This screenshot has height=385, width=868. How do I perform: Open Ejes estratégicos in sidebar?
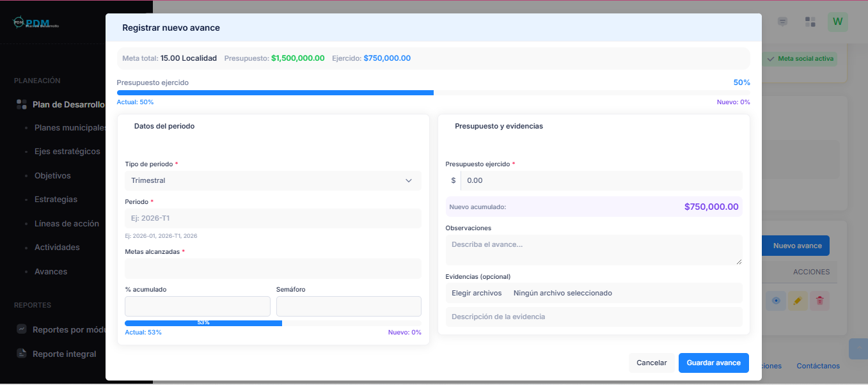[x=67, y=152]
